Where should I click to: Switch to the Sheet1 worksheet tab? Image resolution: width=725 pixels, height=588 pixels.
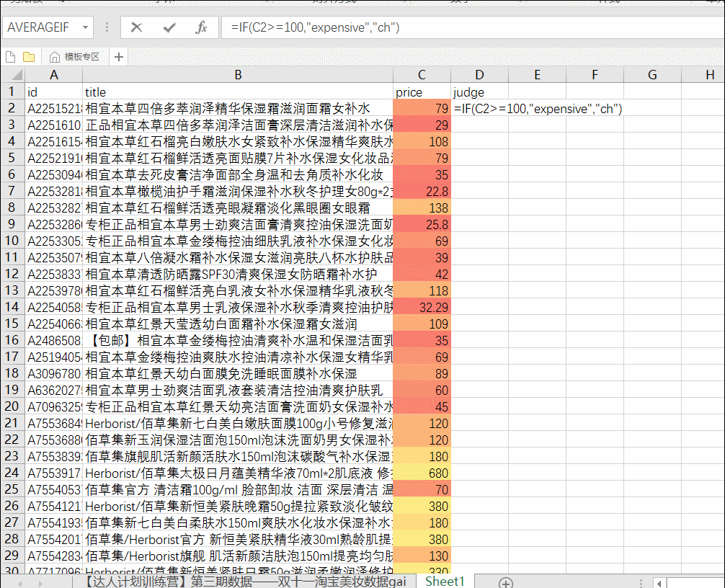445,581
